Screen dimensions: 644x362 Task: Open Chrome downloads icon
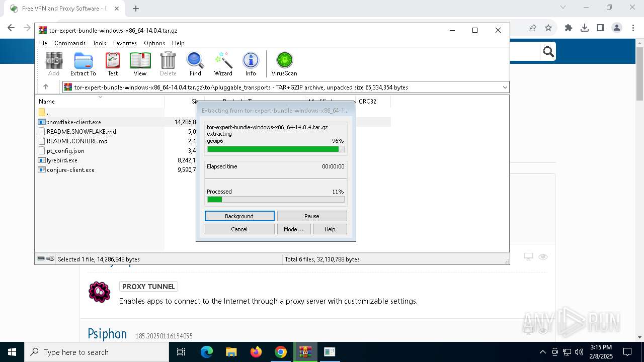tap(585, 28)
